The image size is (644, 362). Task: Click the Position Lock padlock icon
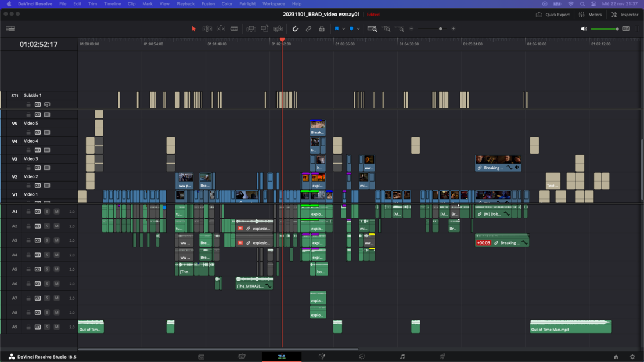point(322,28)
